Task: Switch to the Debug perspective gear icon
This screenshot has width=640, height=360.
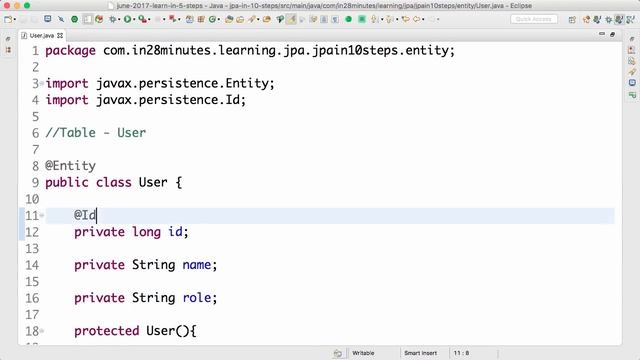Action: tap(609, 19)
